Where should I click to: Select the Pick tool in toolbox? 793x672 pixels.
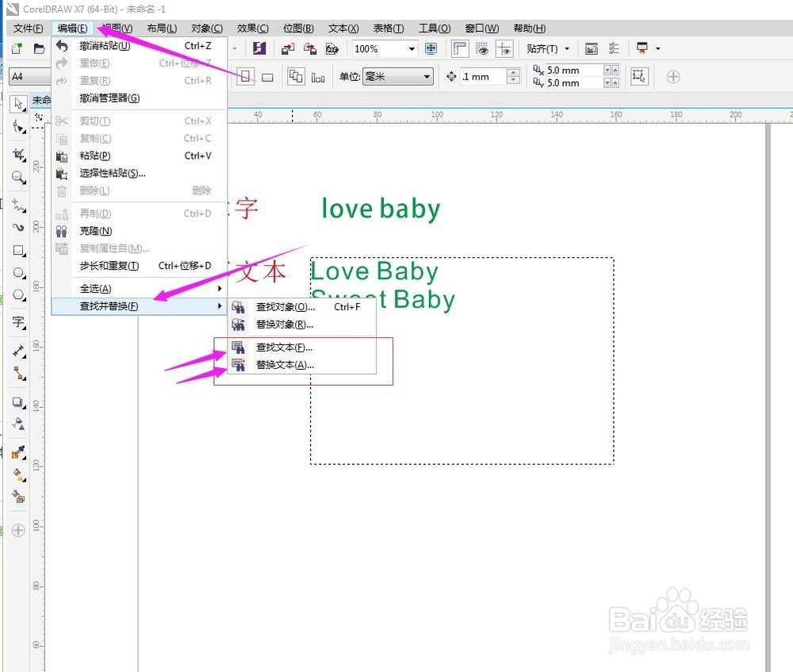19,104
